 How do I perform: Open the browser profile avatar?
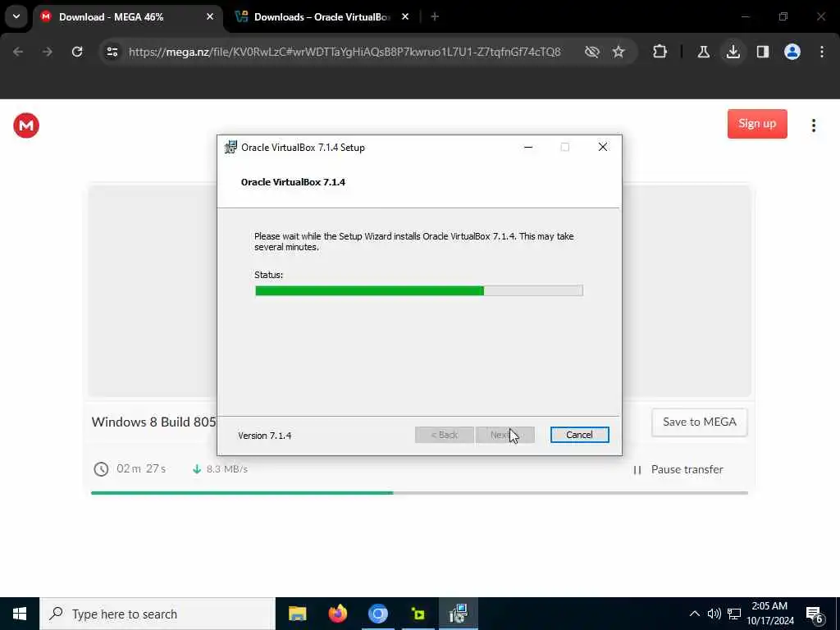pos(792,52)
